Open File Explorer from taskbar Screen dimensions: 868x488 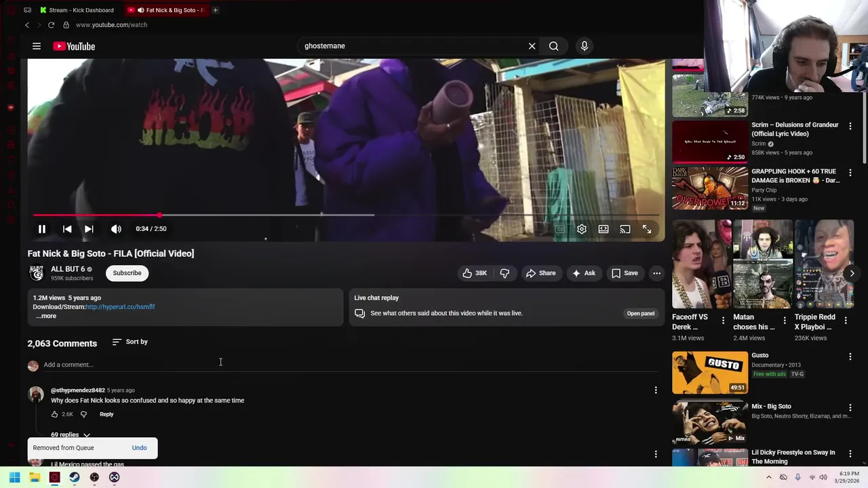point(35,477)
